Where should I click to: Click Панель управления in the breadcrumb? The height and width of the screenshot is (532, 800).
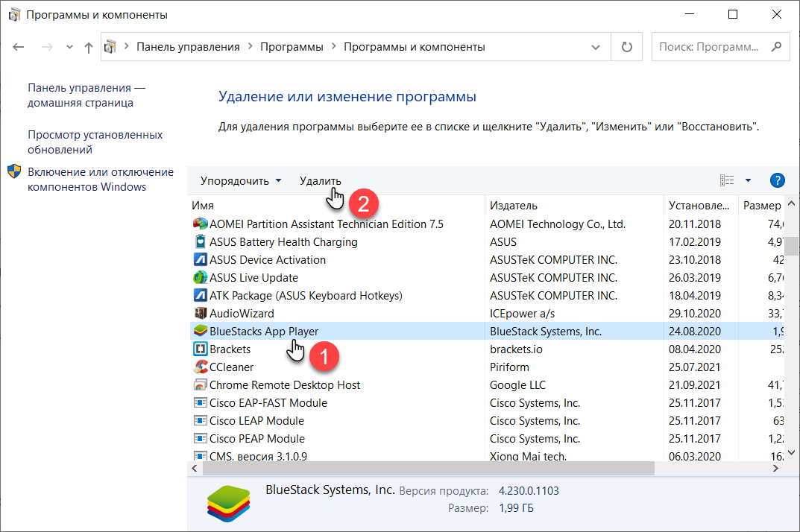188,47
